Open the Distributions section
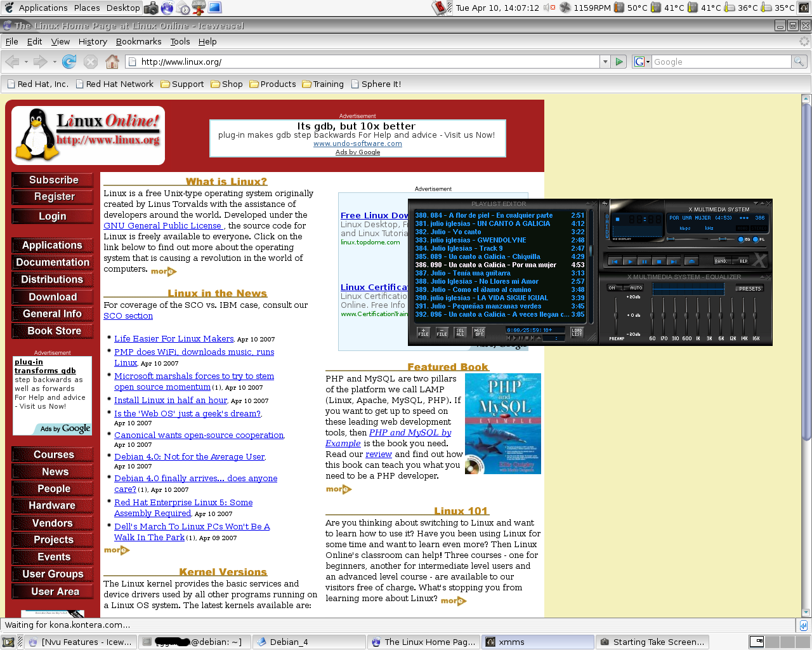Viewport: 812px width, 650px height. 53,279
